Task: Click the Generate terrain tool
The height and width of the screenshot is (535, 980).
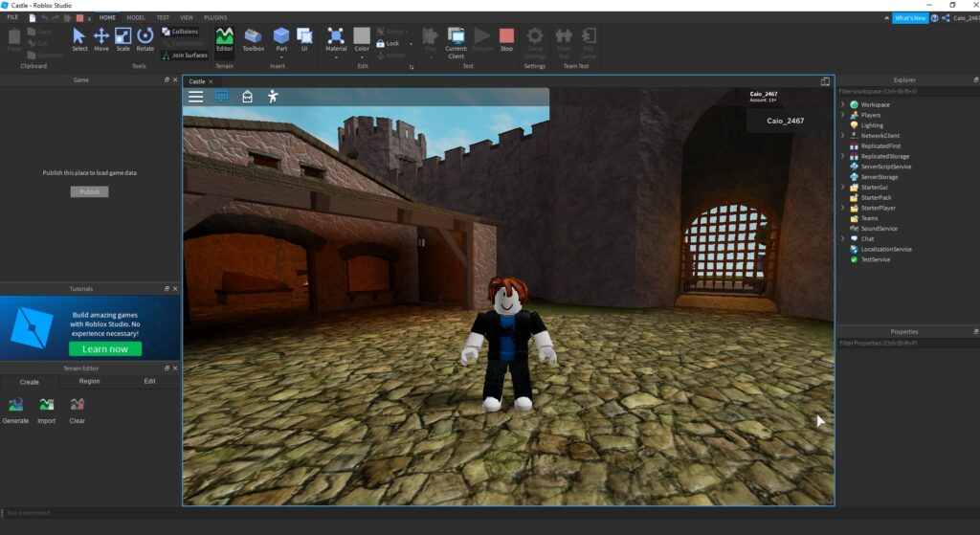Action: (x=15, y=410)
